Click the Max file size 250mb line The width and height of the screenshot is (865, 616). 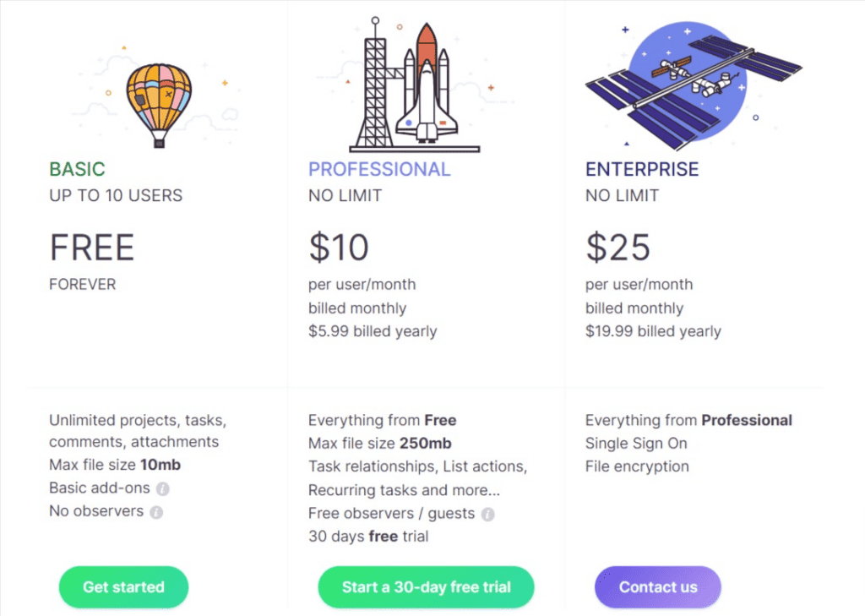(380, 444)
